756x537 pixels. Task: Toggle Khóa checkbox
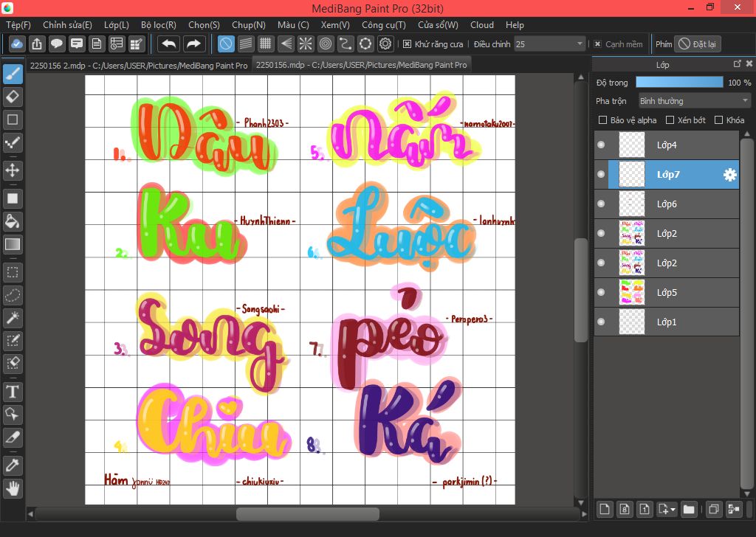pos(718,120)
